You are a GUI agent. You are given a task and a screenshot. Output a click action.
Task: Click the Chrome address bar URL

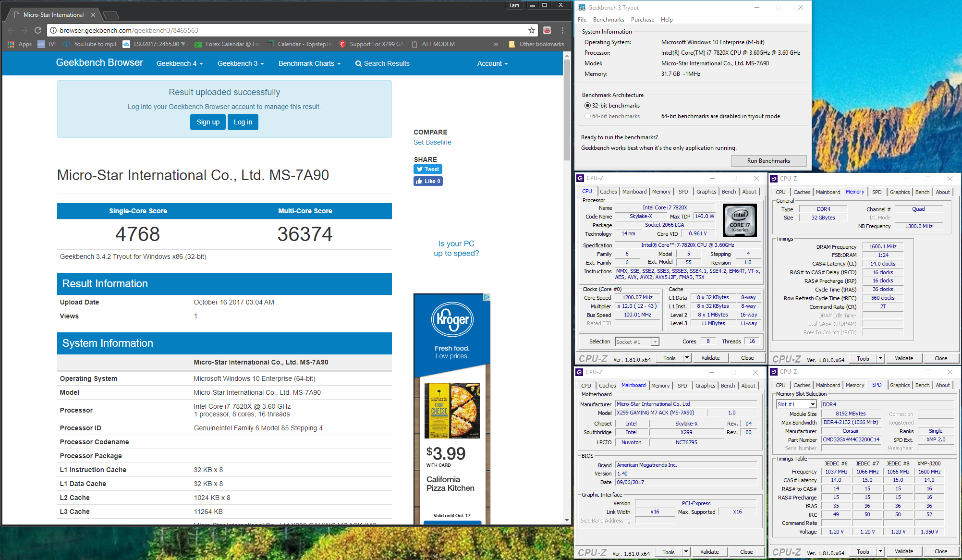(x=129, y=30)
